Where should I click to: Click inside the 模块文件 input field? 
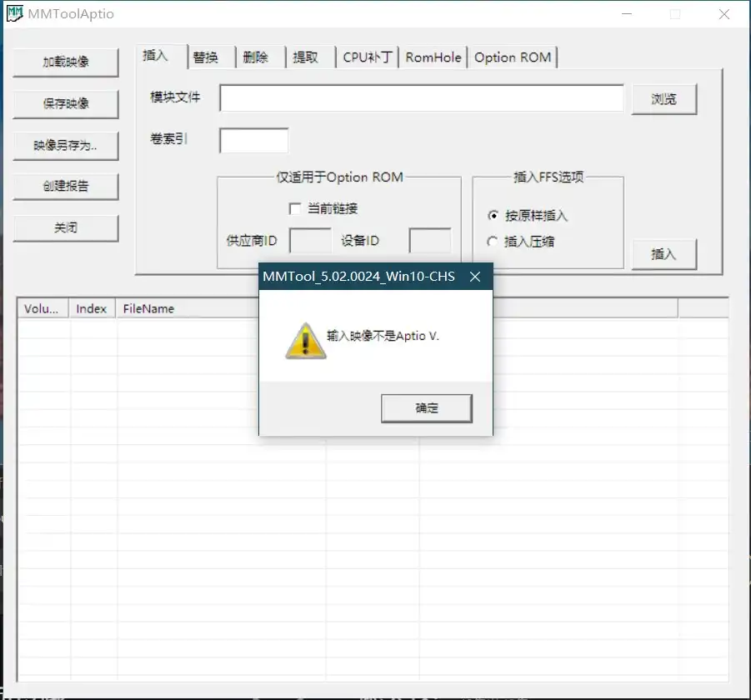pyautogui.click(x=421, y=98)
